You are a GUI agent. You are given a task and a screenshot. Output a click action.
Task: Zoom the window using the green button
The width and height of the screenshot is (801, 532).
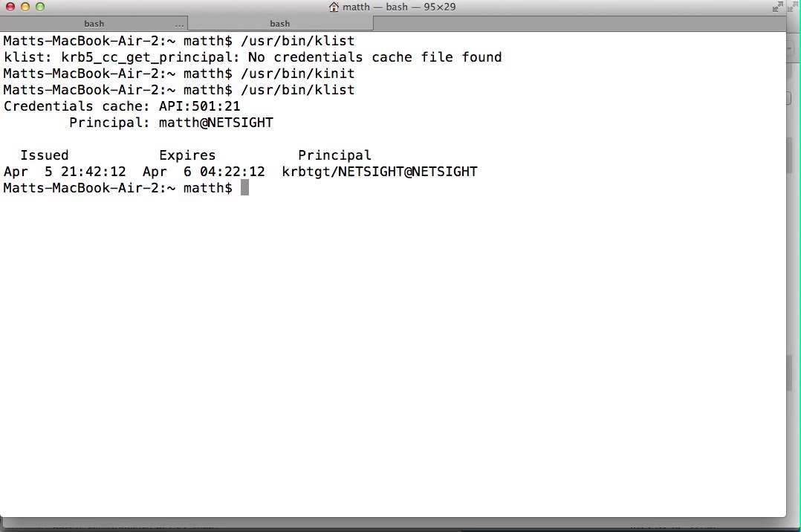40,7
